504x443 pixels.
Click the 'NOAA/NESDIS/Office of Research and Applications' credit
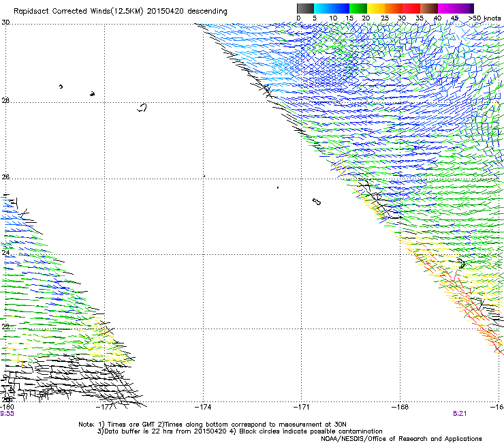tap(401, 439)
